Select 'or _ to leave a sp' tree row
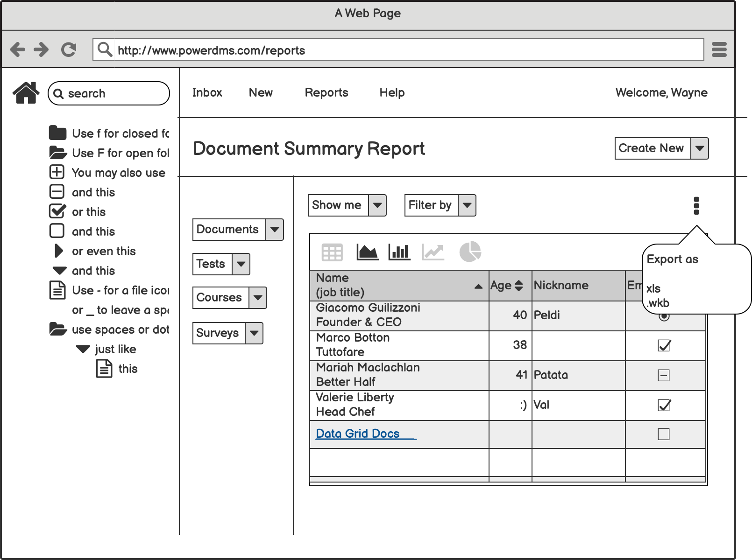This screenshot has height=560, width=752. click(120, 310)
